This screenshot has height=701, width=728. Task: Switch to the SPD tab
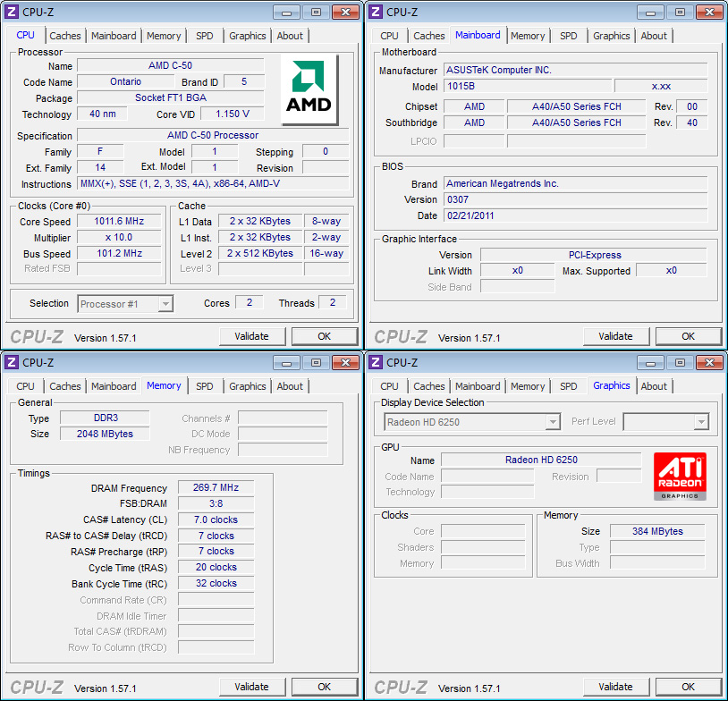pyautogui.click(x=205, y=36)
